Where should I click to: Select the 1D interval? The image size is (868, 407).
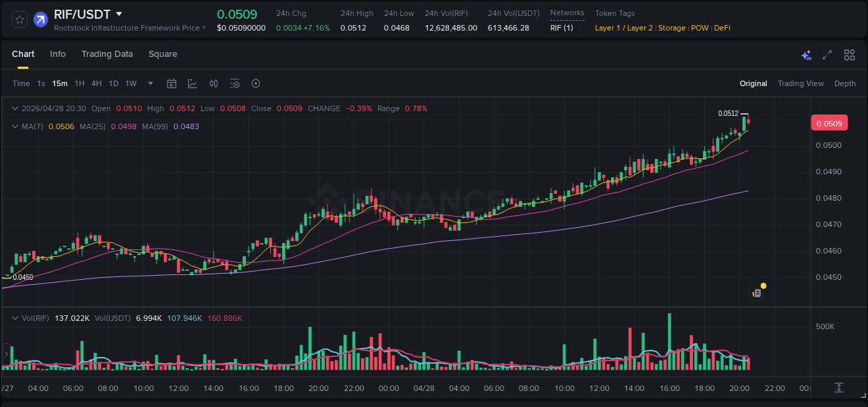point(113,83)
